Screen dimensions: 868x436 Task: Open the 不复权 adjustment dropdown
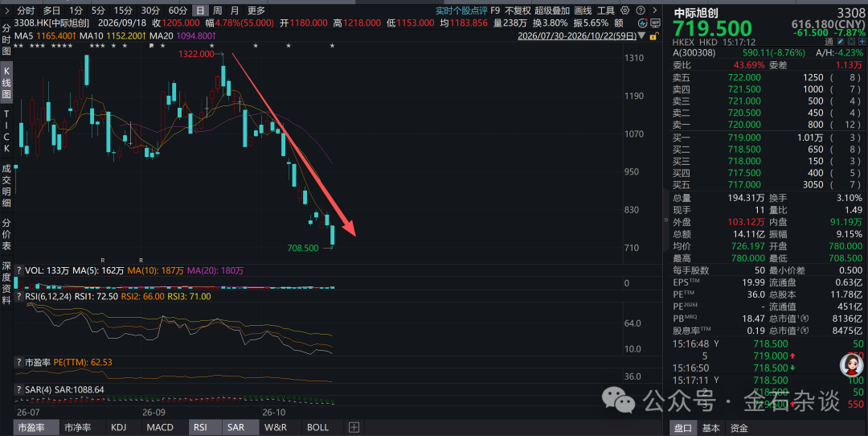(x=518, y=10)
